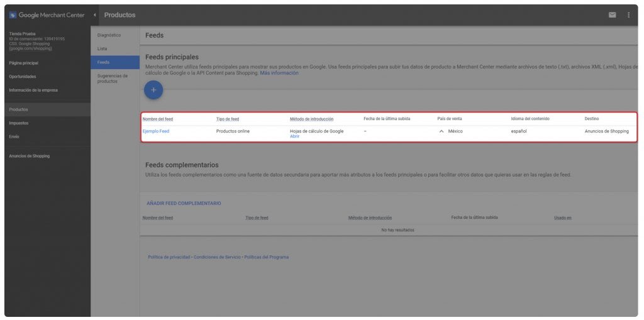Sort complementary feeds by Nombre del feed
The image size is (644, 320).
(x=158, y=218)
